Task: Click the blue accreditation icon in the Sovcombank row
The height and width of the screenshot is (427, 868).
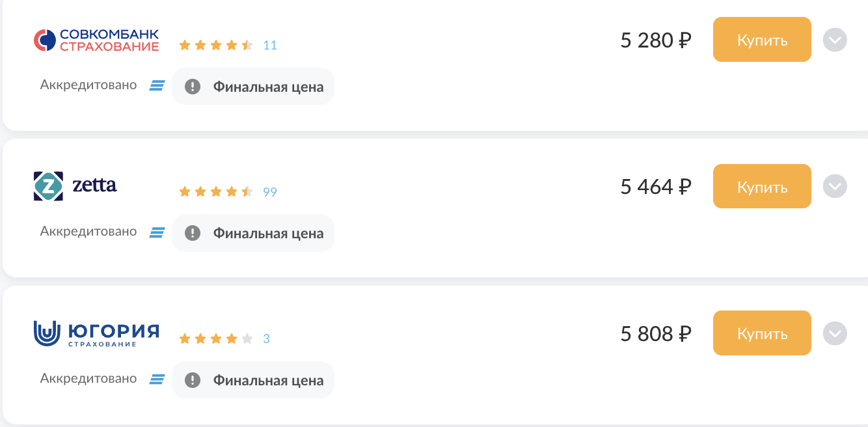Action: [x=157, y=85]
